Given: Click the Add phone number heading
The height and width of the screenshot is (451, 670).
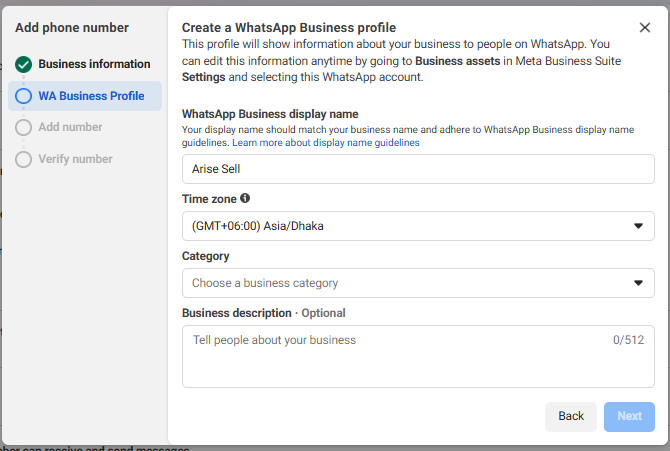Looking at the screenshot, I should (x=72, y=28).
